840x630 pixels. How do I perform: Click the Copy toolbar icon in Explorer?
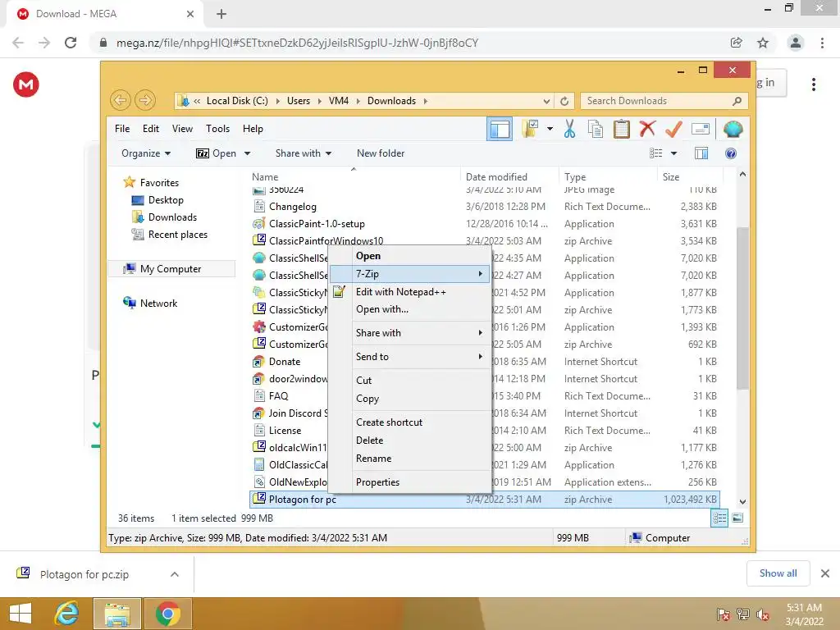596,129
